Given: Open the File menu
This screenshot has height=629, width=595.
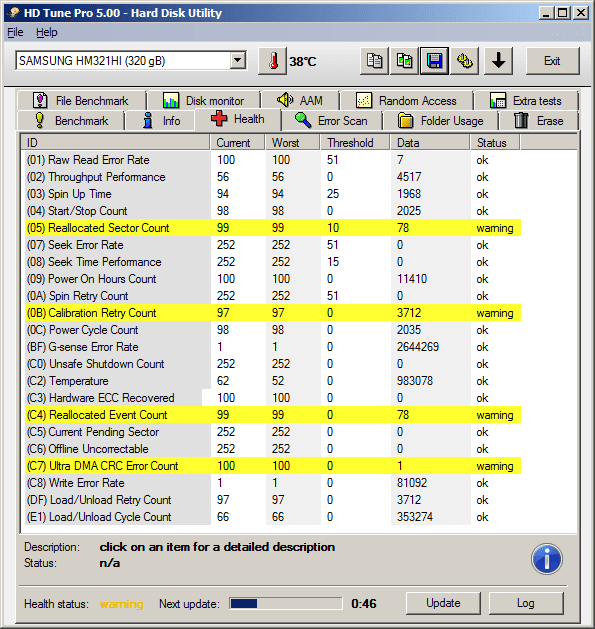Looking at the screenshot, I should click(15, 32).
